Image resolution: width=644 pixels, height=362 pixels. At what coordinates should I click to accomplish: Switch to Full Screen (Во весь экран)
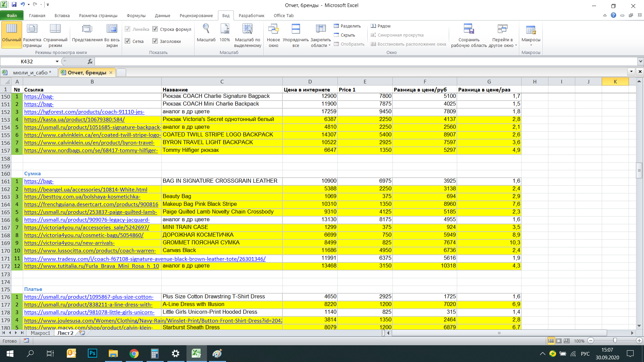point(112,35)
